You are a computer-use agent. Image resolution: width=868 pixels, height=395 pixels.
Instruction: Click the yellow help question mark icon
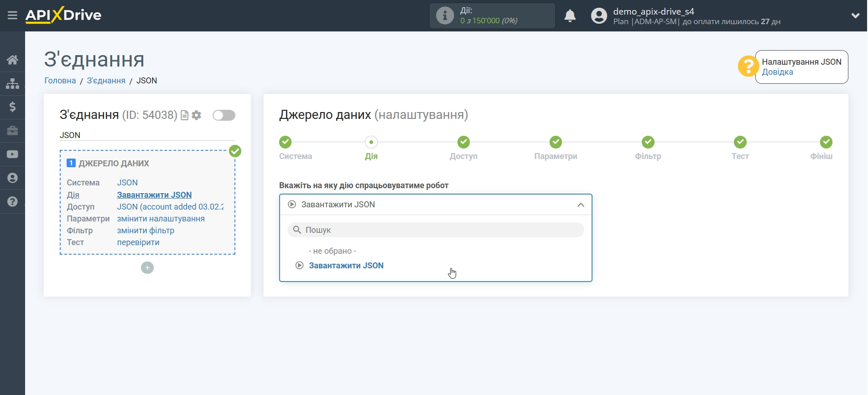748,67
